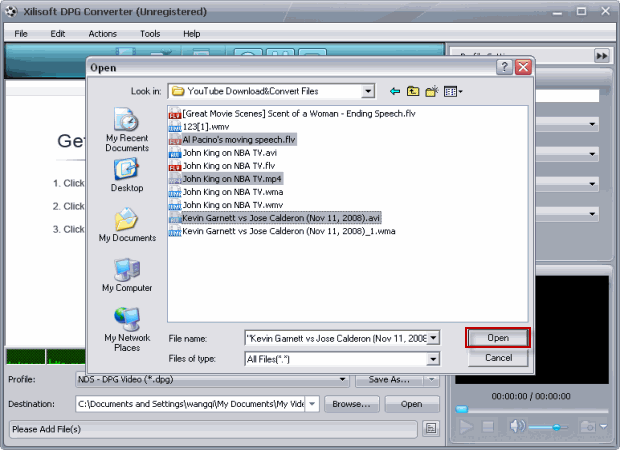Open My Network Places
The width and height of the screenshot is (620, 450).
pos(127,329)
